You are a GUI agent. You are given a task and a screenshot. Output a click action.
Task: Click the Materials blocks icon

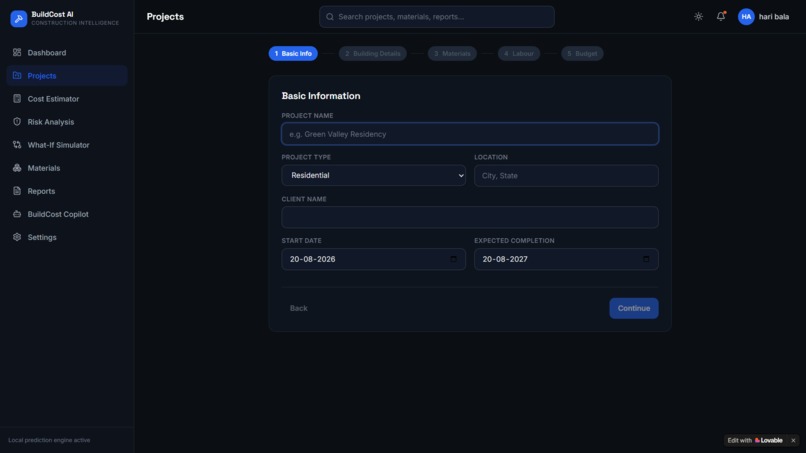tap(17, 168)
